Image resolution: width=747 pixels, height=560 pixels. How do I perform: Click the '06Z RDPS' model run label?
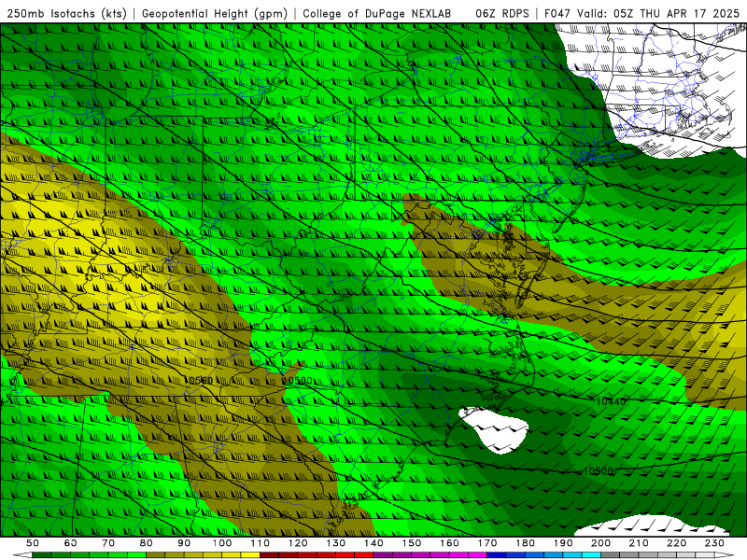point(502,13)
